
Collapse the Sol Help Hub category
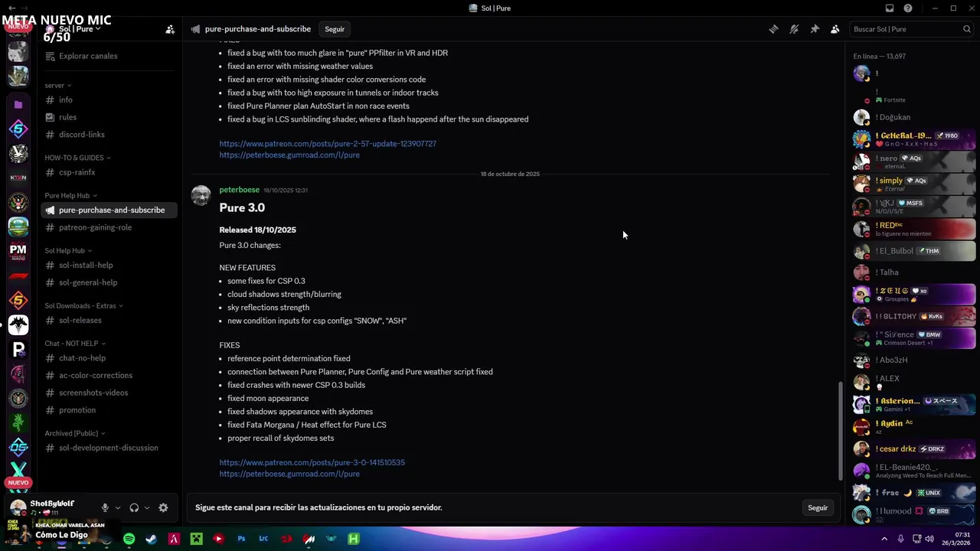pos(68,250)
